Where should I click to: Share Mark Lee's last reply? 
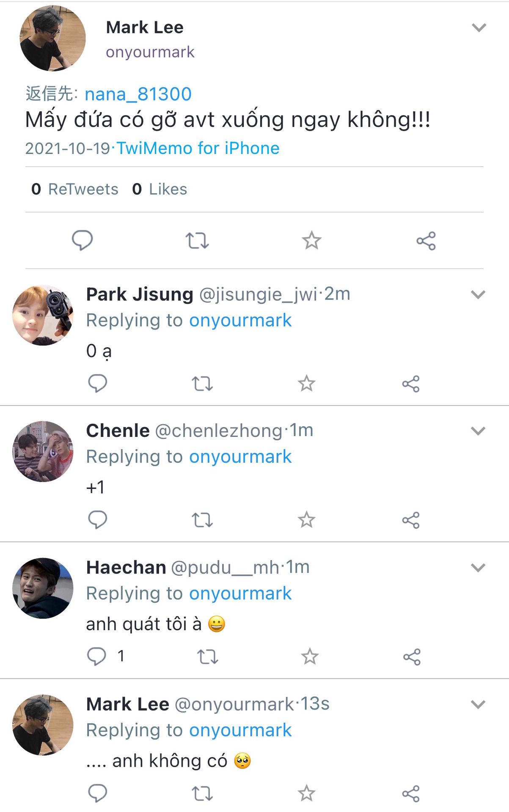click(x=411, y=793)
